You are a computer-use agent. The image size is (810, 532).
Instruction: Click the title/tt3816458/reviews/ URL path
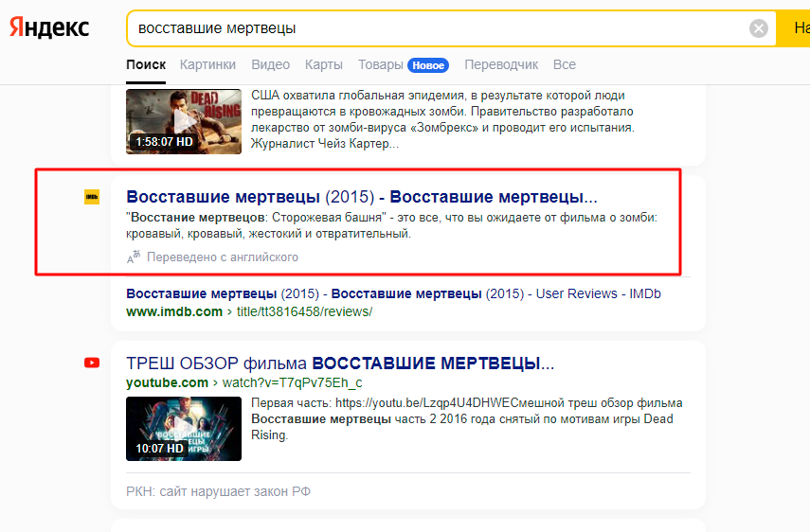pyautogui.click(x=304, y=311)
